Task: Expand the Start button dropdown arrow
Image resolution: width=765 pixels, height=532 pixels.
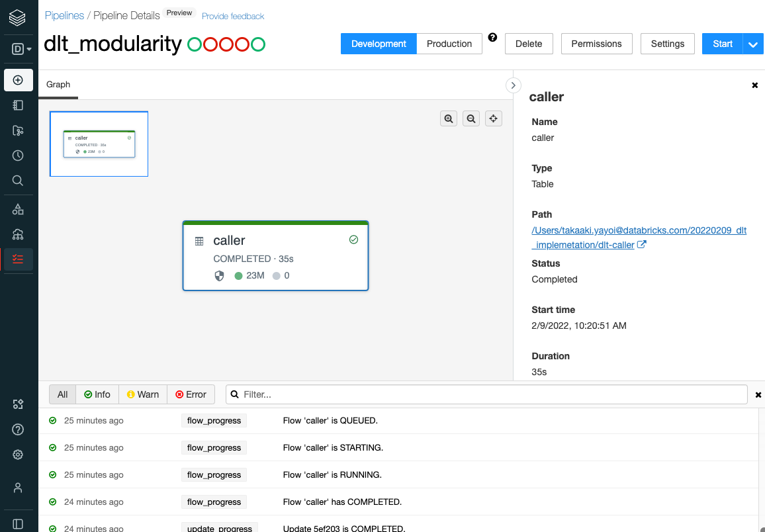Action: (753, 44)
